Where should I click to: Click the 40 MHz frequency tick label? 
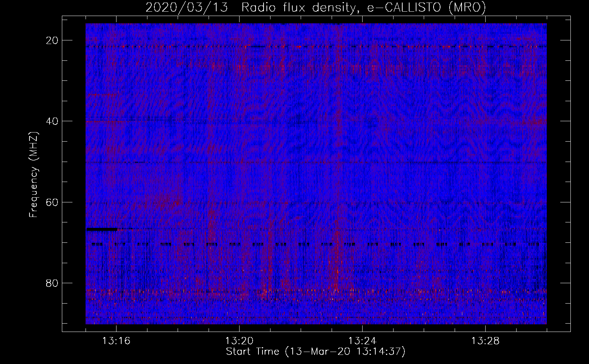click(52, 121)
